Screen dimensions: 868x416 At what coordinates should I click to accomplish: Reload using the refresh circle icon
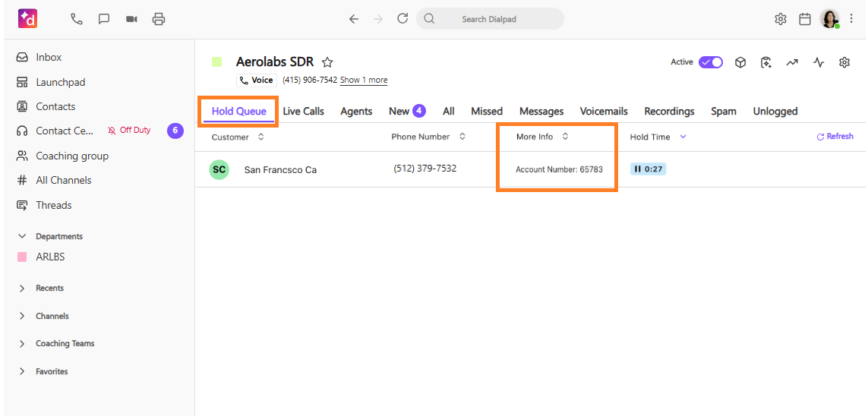(402, 18)
